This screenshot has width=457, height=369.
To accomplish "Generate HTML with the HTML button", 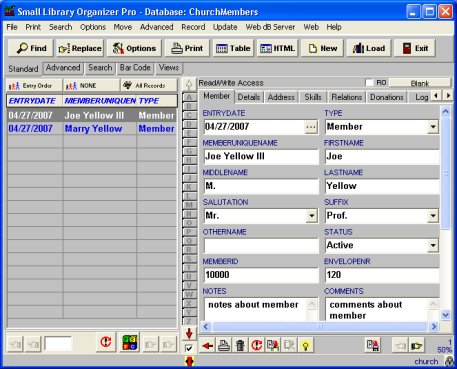I will pyautogui.click(x=277, y=48).
